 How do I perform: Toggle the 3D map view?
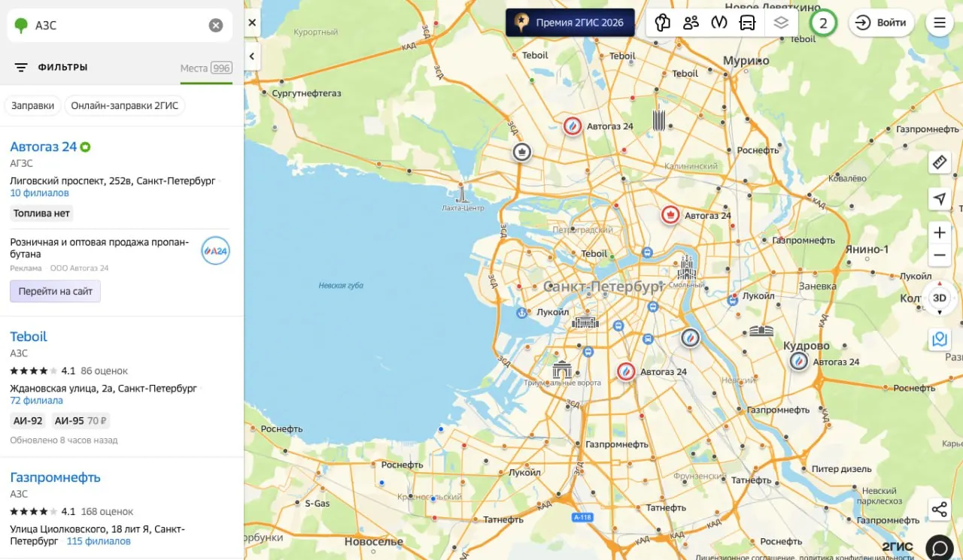click(x=939, y=298)
